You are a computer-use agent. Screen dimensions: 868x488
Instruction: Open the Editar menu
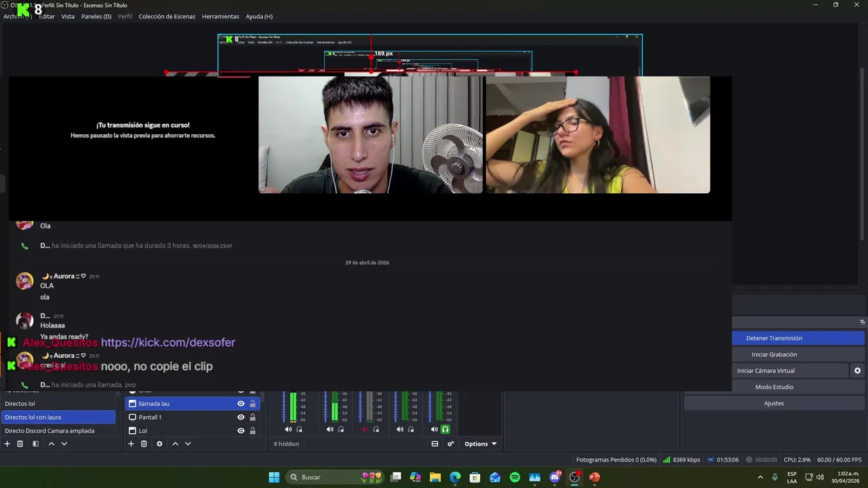pos(47,16)
